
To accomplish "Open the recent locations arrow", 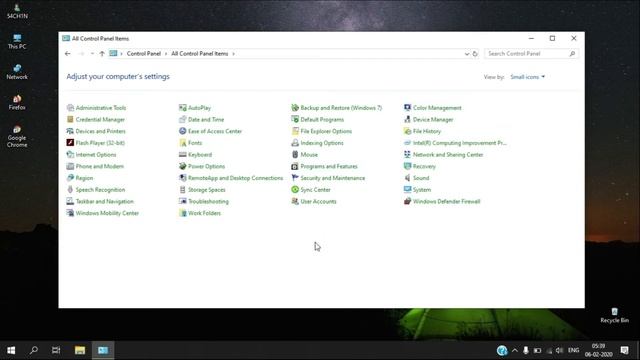I will (x=92, y=53).
